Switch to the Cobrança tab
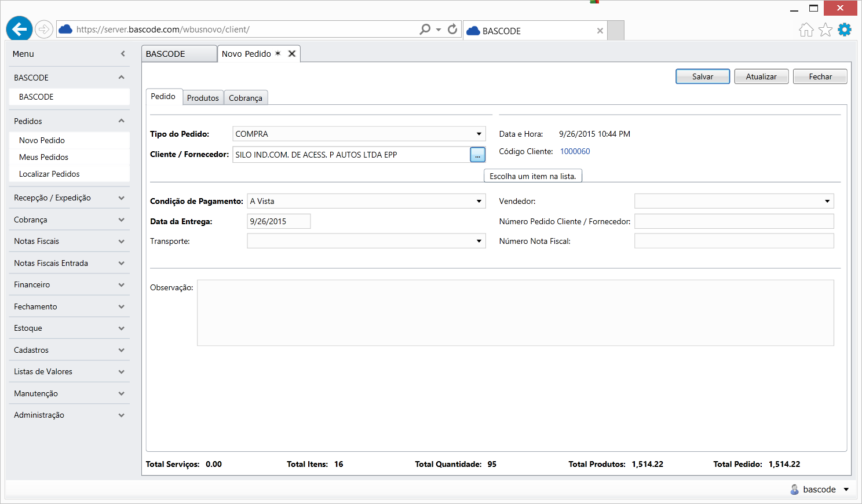Screen dimensions: 862x504 point(246,98)
